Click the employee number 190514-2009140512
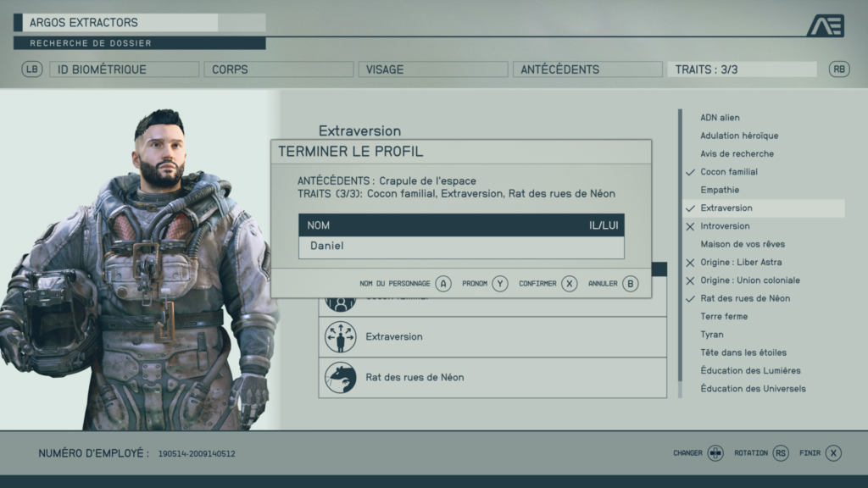 197,454
